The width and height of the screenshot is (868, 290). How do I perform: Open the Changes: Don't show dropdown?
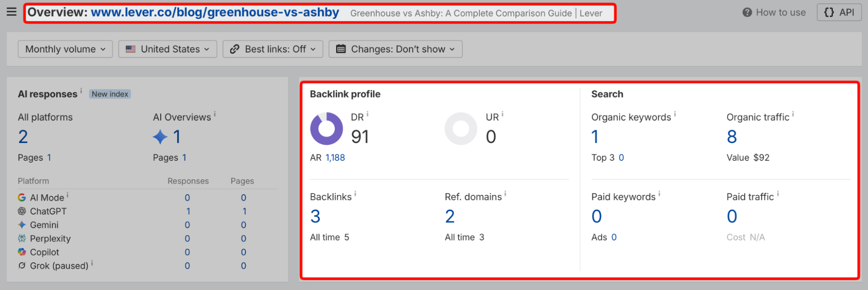[396, 49]
